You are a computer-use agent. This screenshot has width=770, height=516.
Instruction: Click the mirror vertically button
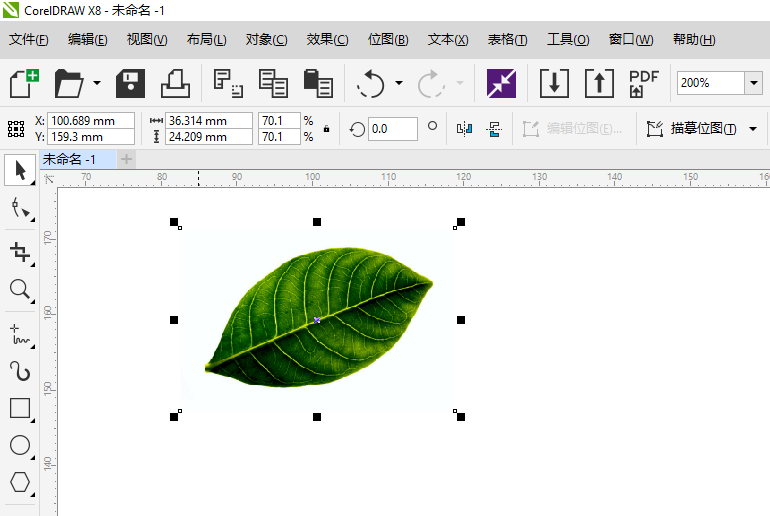(494, 129)
